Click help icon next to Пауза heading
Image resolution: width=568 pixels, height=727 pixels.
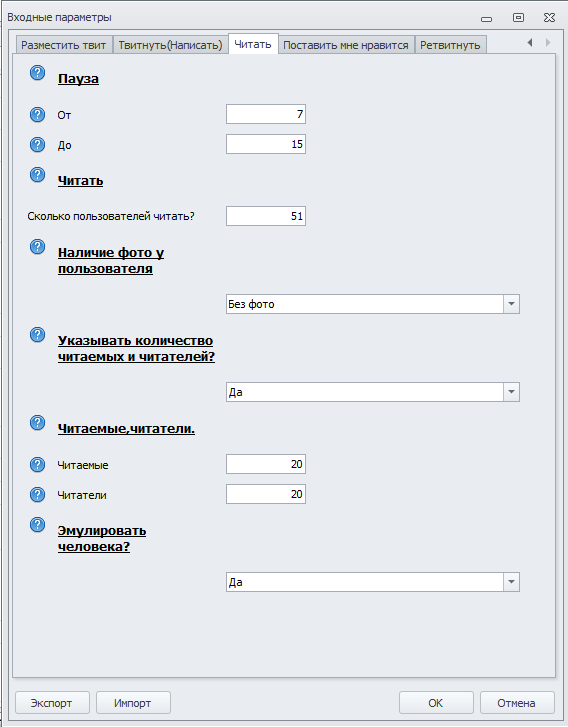(38, 73)
